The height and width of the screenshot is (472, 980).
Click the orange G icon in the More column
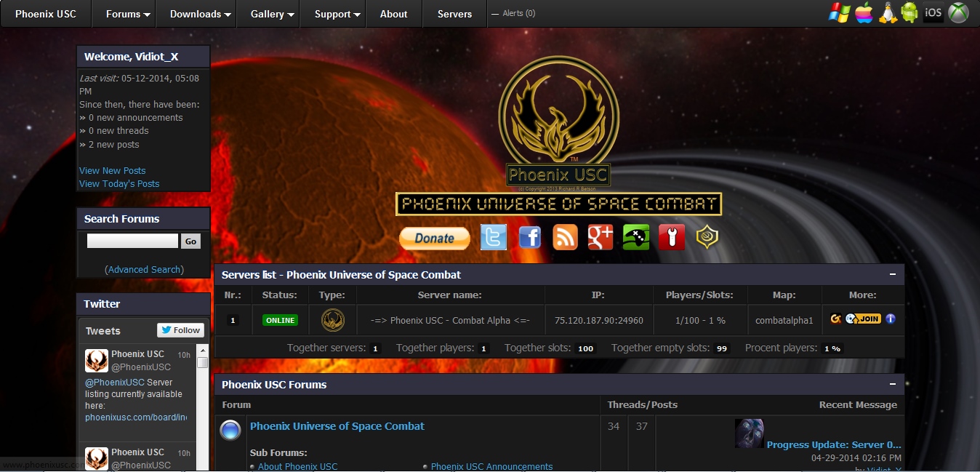point(836,319)
